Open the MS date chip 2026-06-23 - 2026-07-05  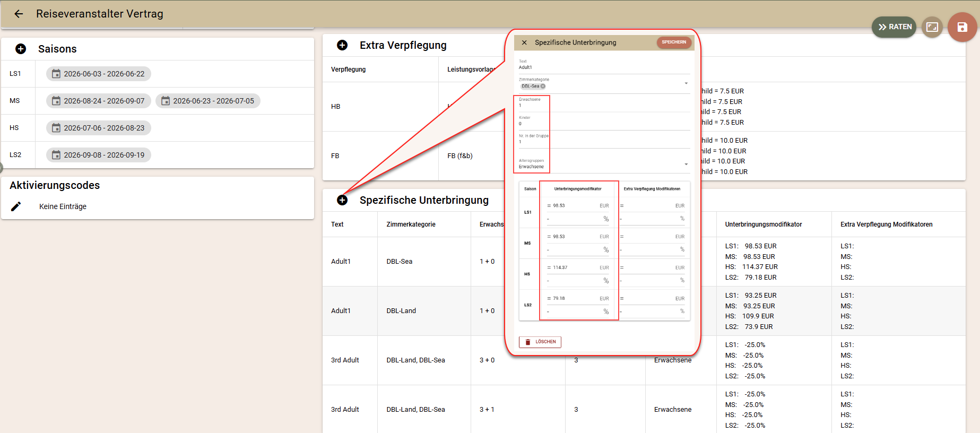point(207,101)
